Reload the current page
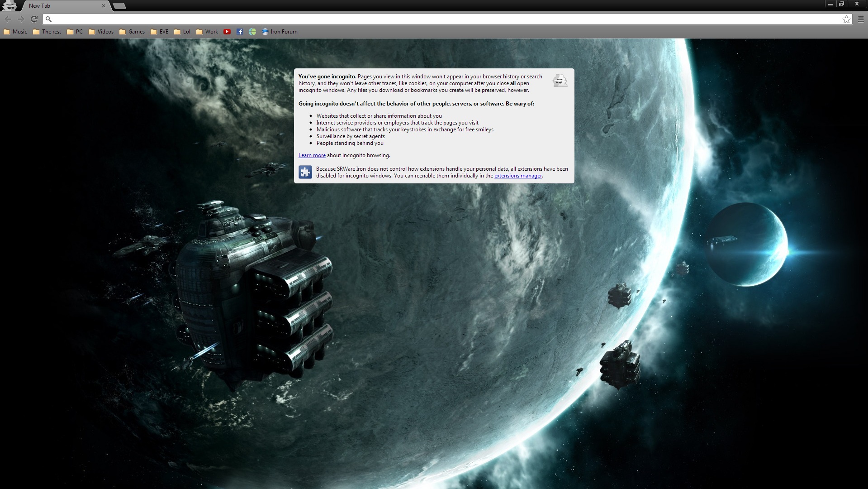Viewport: 868px width, 489px height. (34, 19)
